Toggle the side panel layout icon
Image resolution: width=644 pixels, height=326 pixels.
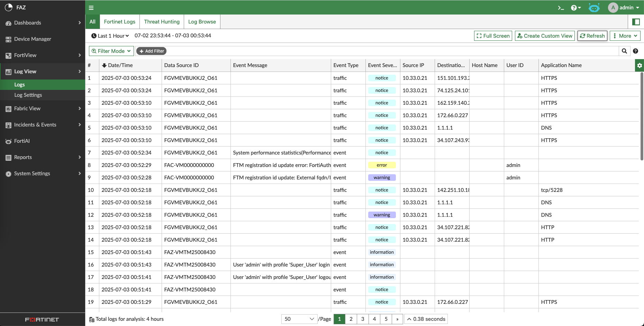click(x=636, y=22)
